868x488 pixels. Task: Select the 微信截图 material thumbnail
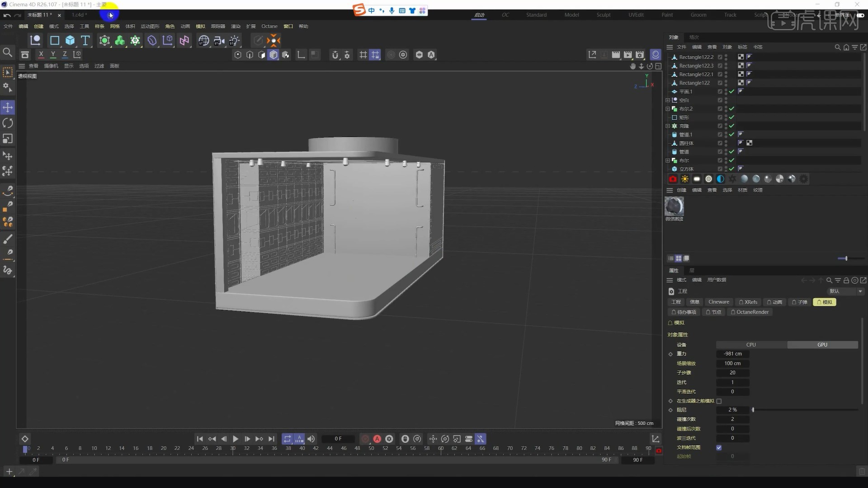674,206
